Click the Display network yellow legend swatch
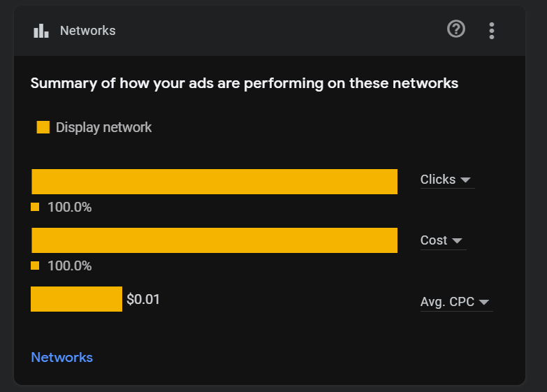Image resolution: width=547 pixels, height=392 pixels. (x=43, y=127)
